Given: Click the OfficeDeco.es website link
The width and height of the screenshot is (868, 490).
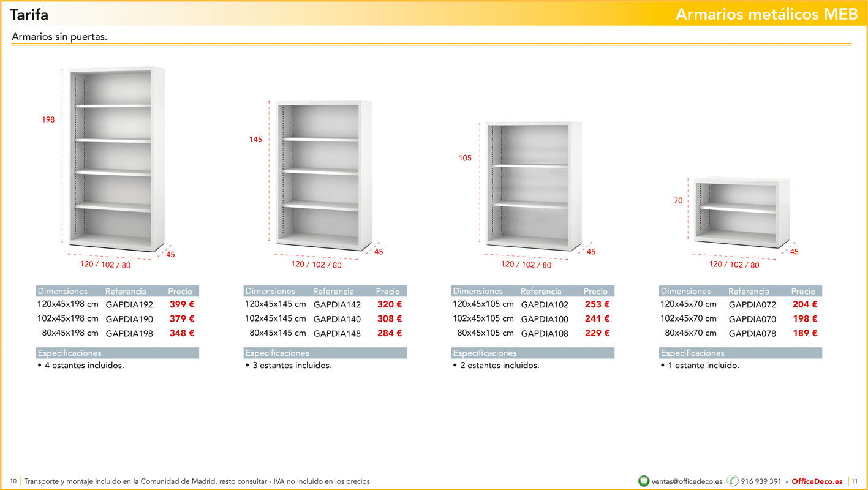Looking at the screenshot, I should point(817,481).
